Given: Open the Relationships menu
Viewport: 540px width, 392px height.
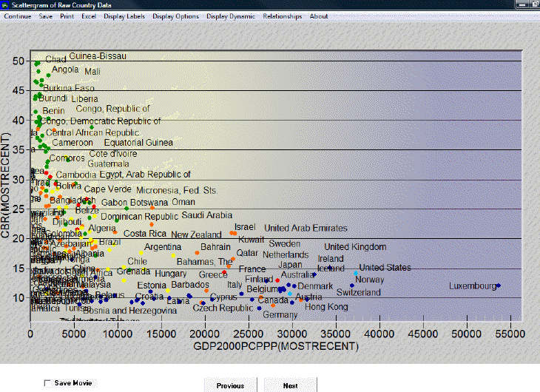Looking at the screenshot, I should pyautogui.click(x=282, y=16).
